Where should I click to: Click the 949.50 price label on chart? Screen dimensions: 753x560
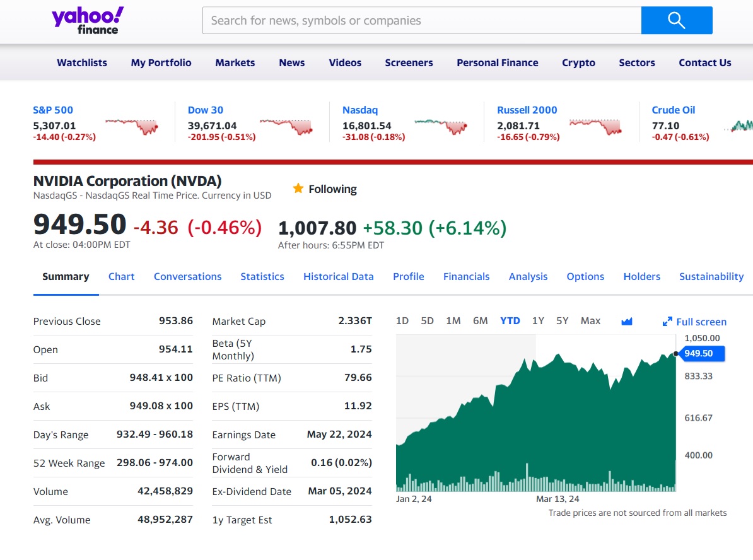click(x=701, y=354)
